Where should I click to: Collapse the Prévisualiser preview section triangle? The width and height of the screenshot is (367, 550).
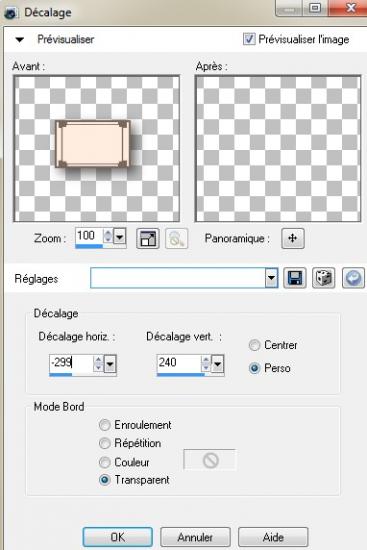[x=20, y=40]
